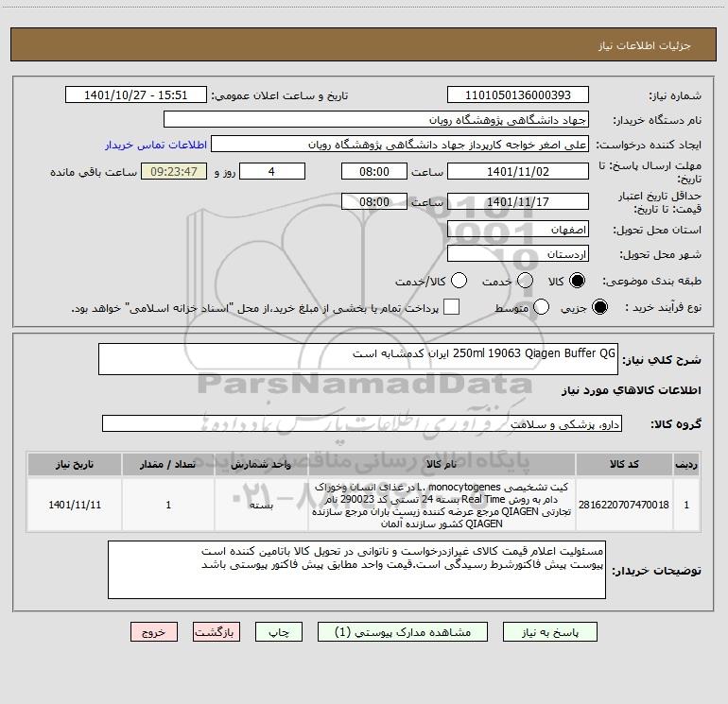Click the پاسخ به نیاز button
The height and width of the screenshot is (704, 728).
pyautogui.click(x=550, y=632)
